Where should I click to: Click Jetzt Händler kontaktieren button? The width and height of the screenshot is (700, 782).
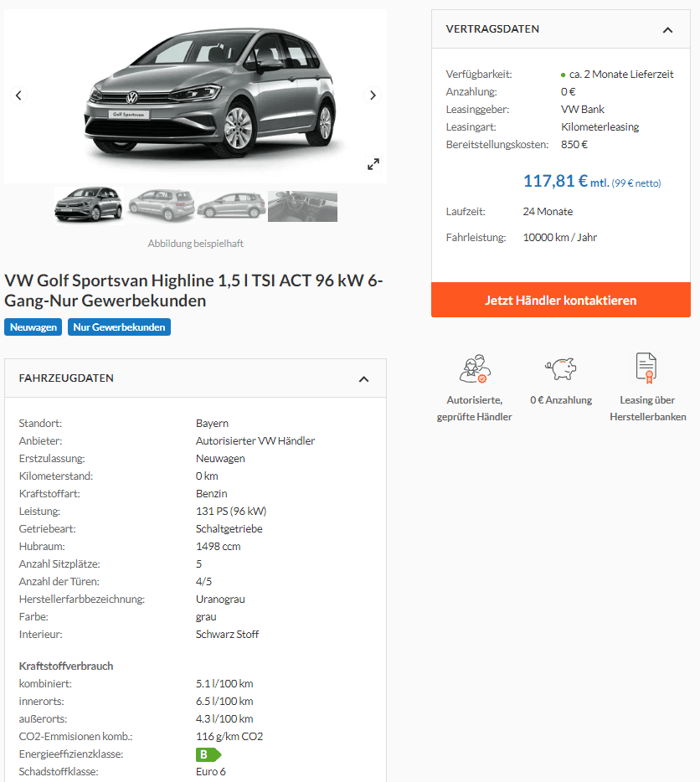coord(561,301)
